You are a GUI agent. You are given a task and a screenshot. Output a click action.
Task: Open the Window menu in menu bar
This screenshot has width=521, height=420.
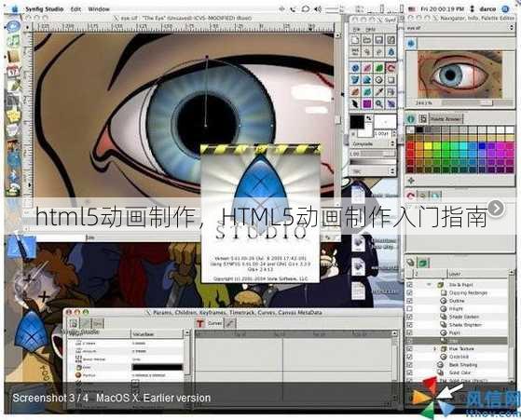[x=99, y=9]
